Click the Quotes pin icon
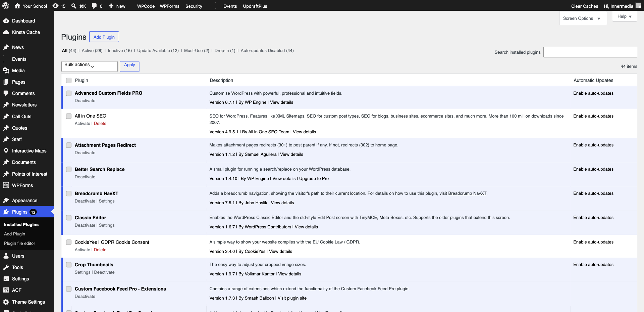The image size is (644, 312). pos(6,128)
